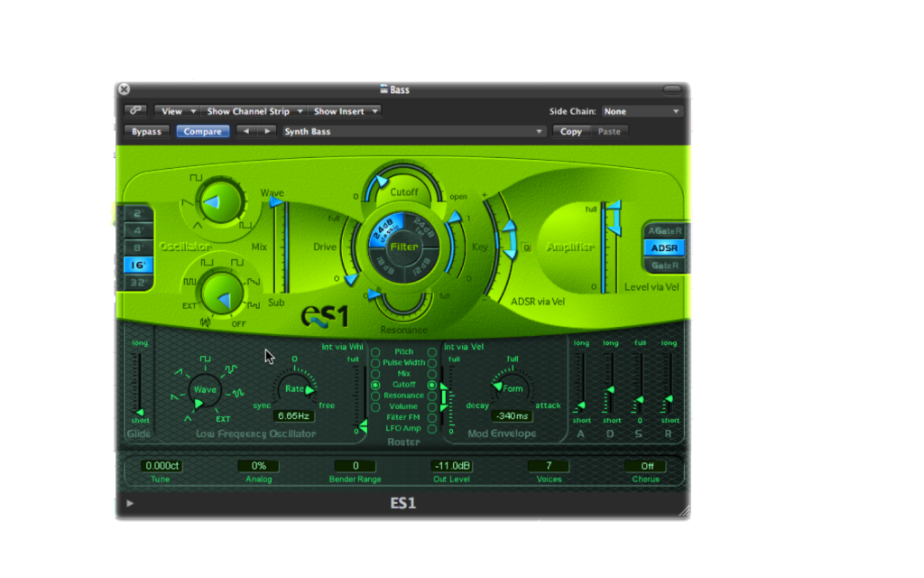
Task: Select the 8' octave tab
Action: (x=138, y=247)
